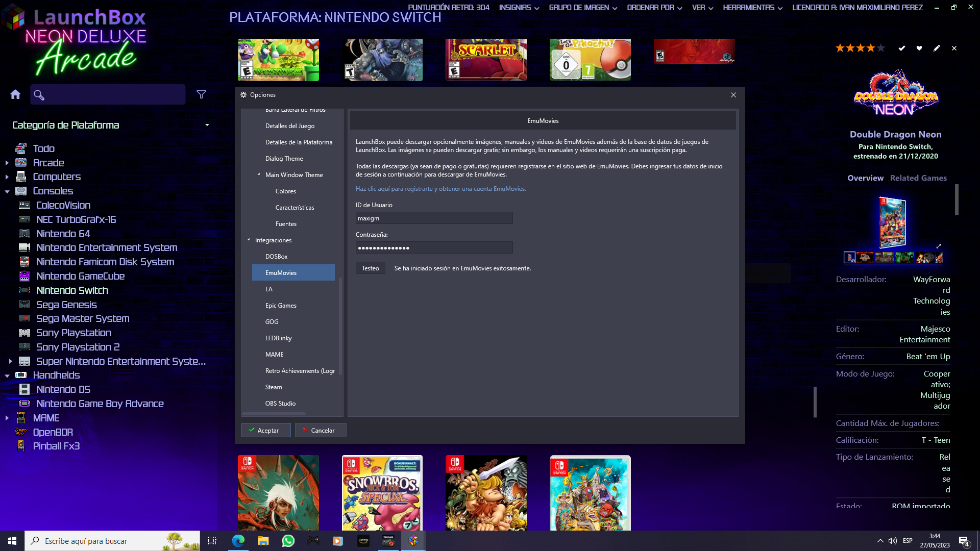980x551 pixels.
Task: Open Task View on taskbar
Action: [212, 541]
